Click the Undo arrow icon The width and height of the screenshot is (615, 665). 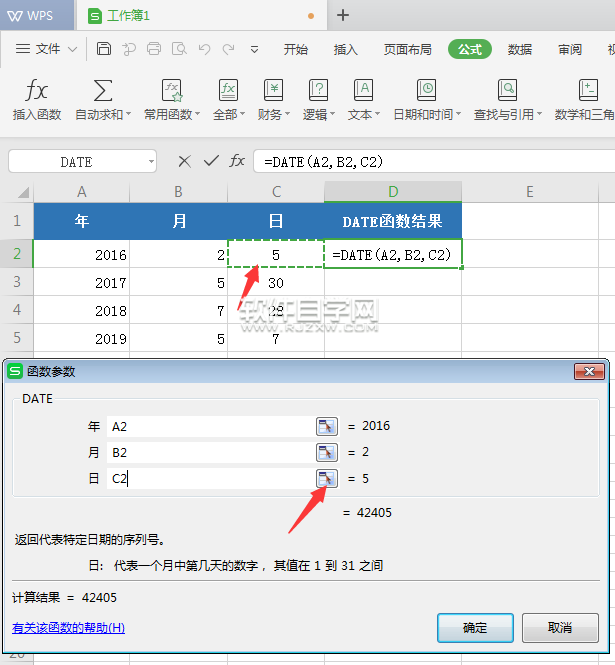click(x=204, y=49)
